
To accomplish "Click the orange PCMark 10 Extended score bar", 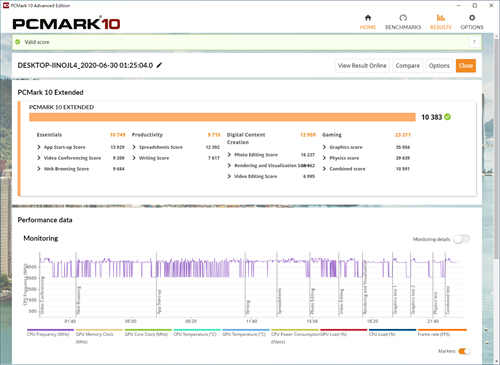I will coord(222,117).
